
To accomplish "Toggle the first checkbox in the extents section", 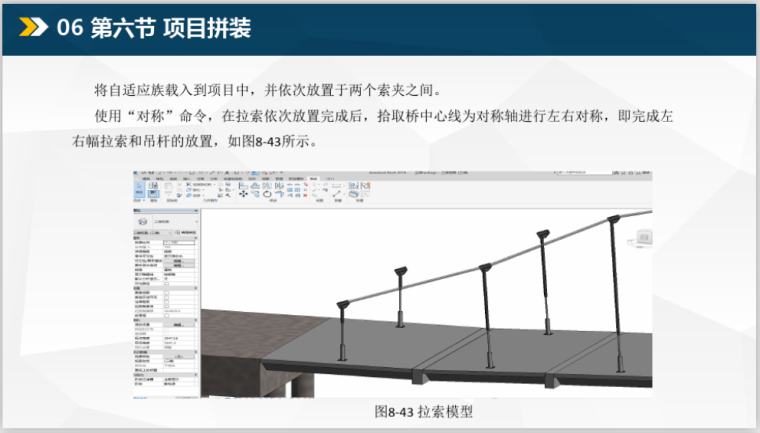I will [166, 293].
